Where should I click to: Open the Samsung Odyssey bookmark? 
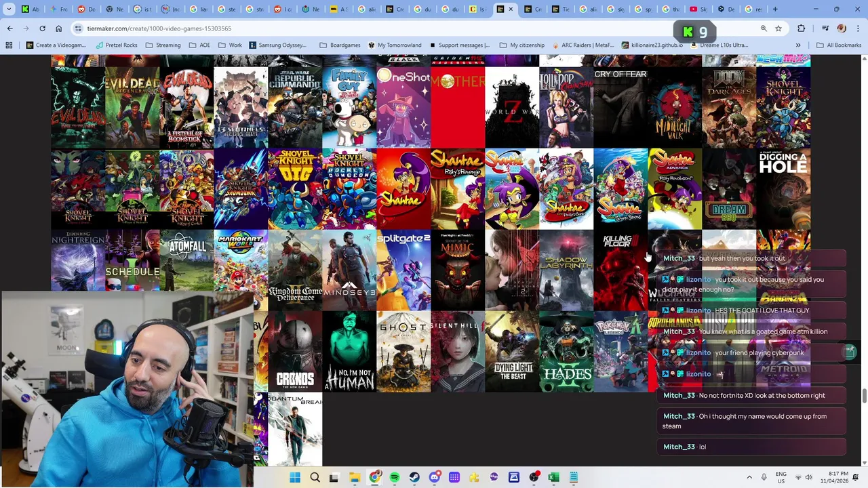coord(278,45)
